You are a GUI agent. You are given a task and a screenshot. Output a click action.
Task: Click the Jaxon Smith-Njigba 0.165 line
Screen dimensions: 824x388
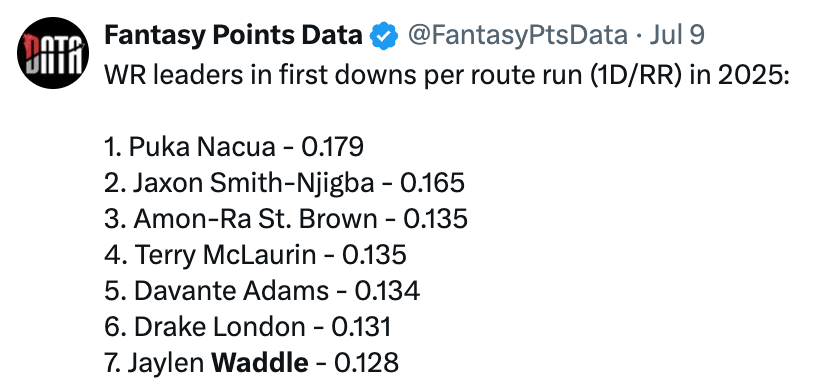click(284, 183)
